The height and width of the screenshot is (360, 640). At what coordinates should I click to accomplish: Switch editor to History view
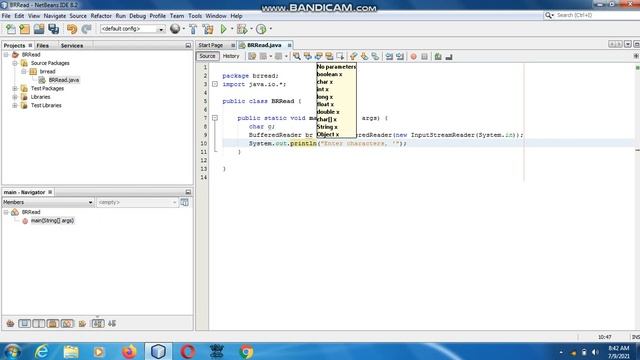tap(231, 56)
